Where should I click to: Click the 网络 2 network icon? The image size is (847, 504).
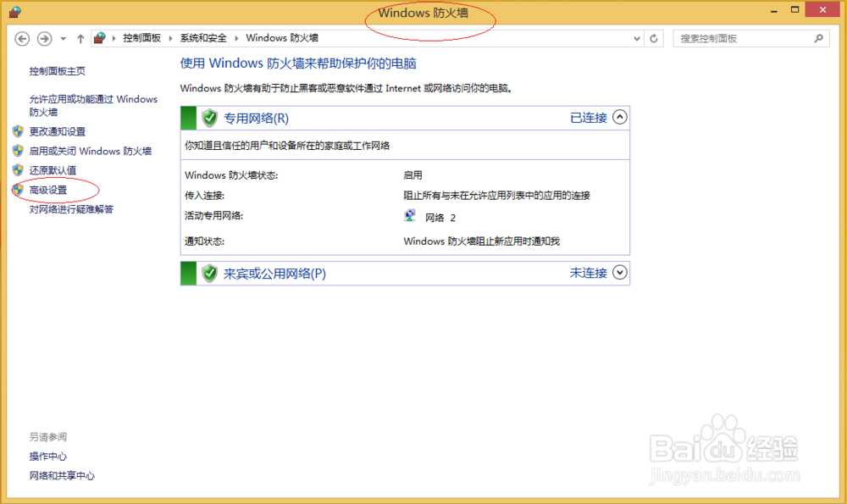(x=408, y=214)
